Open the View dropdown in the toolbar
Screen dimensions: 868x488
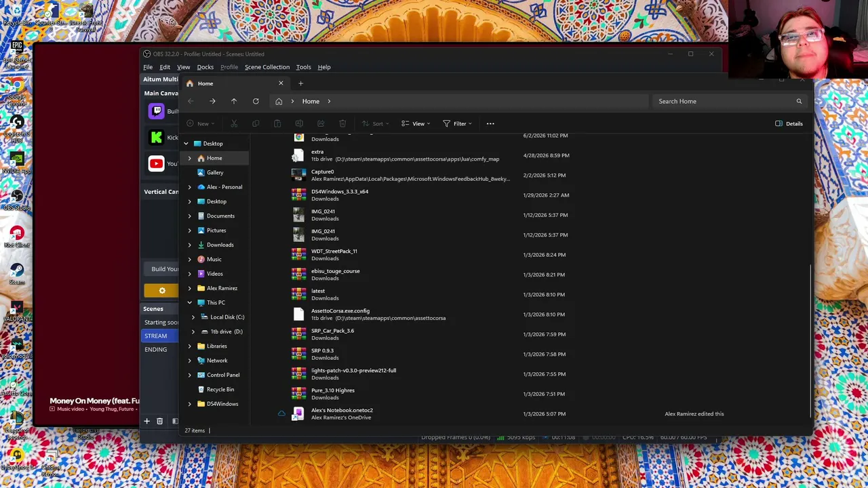coord(416,123)
